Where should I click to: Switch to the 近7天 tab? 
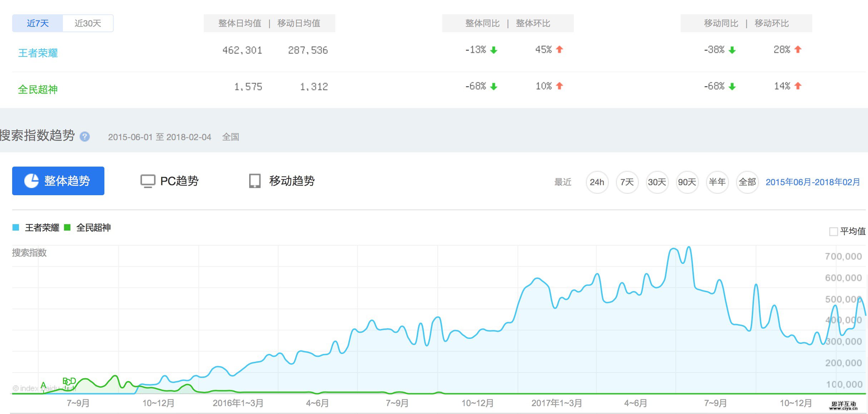(38, 23)
